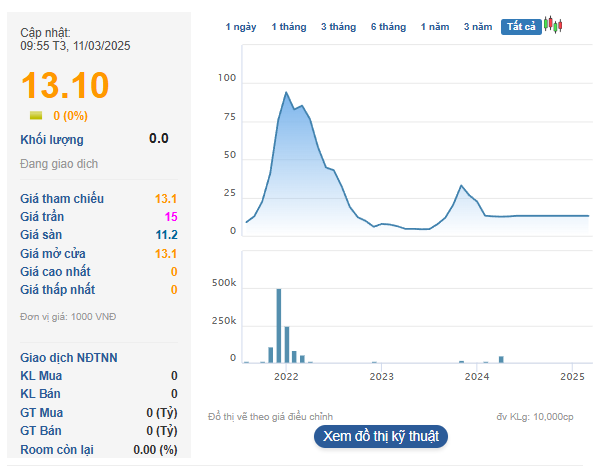606x471 pixels.
Task: Select the highlighted "Tất cả" range
Action: click(521, 27)
